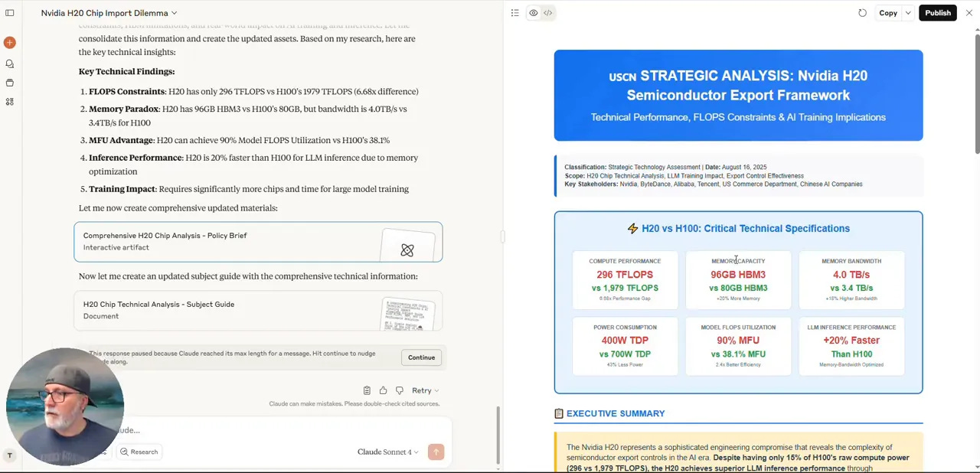980x473 pixels.
Task: Click the chat conversation scrollbar
Action: click(498, 435)
